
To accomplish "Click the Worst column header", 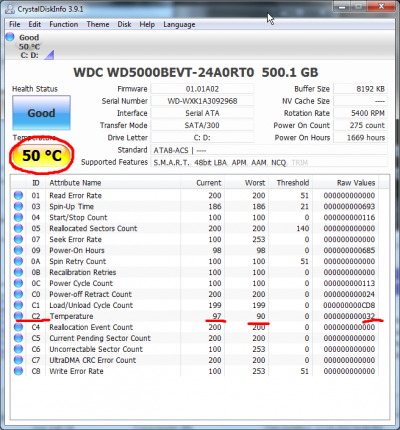I will point(247,183).
